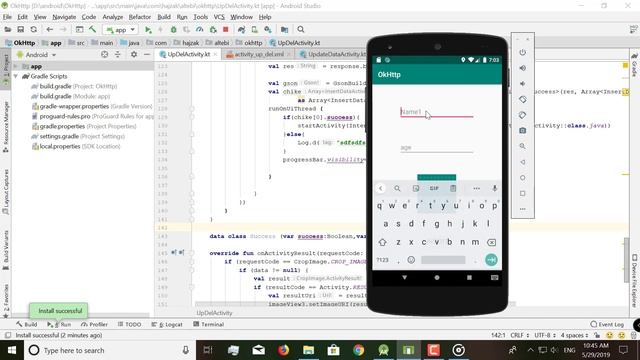
Task: Open the UTF-8 encoding selector
Action: [545, 335]
